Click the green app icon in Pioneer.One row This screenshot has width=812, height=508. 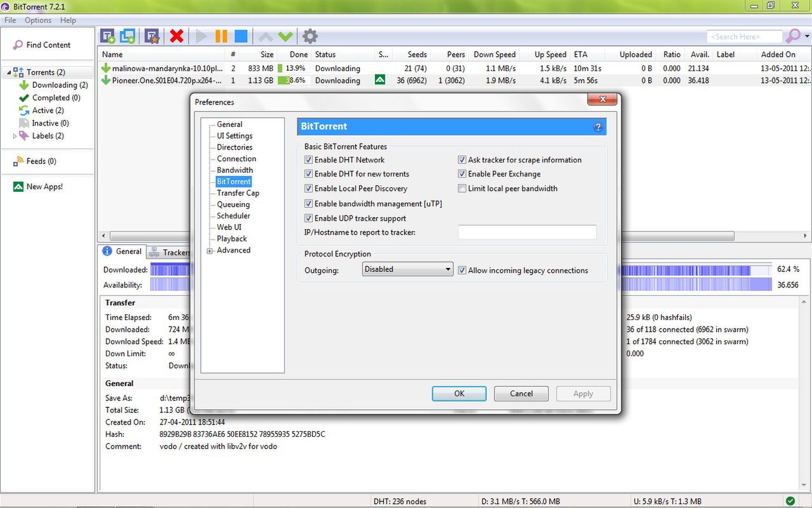pos(380,81)
